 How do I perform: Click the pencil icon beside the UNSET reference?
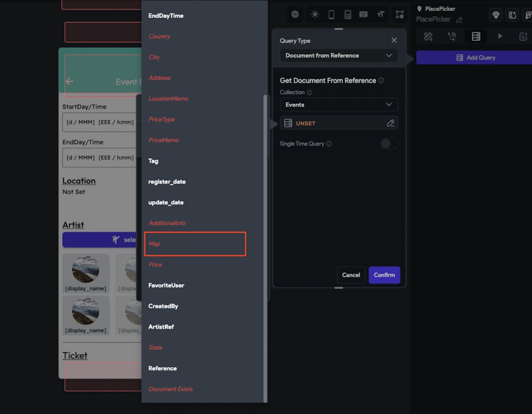click(x=390, y=123)
